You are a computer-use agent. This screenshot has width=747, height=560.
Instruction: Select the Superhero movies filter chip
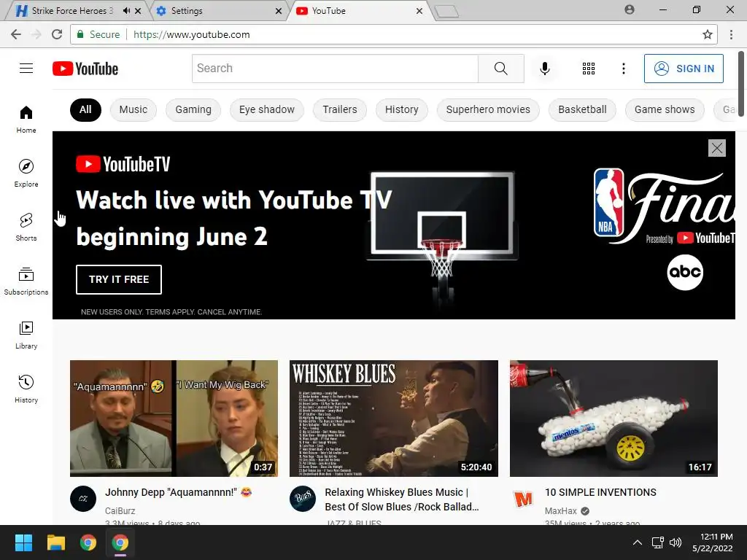pyautogui.click(x=488, y=110)
